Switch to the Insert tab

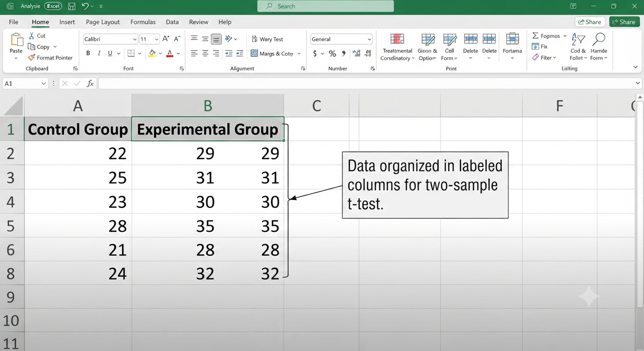click(x=67, y=22)
